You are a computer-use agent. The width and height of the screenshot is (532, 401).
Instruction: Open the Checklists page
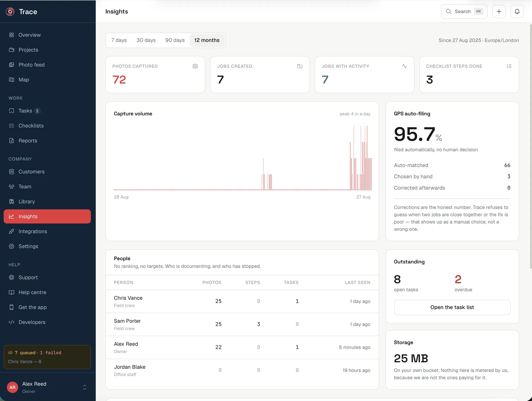click(47, 126)
